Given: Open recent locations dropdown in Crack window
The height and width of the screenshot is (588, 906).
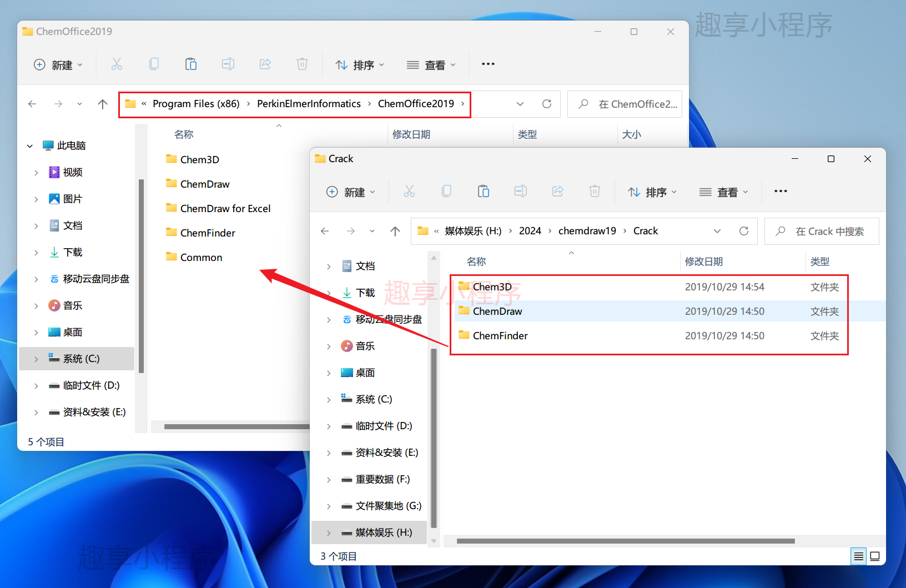Looking at the screenshot, I should coord(372,231).
